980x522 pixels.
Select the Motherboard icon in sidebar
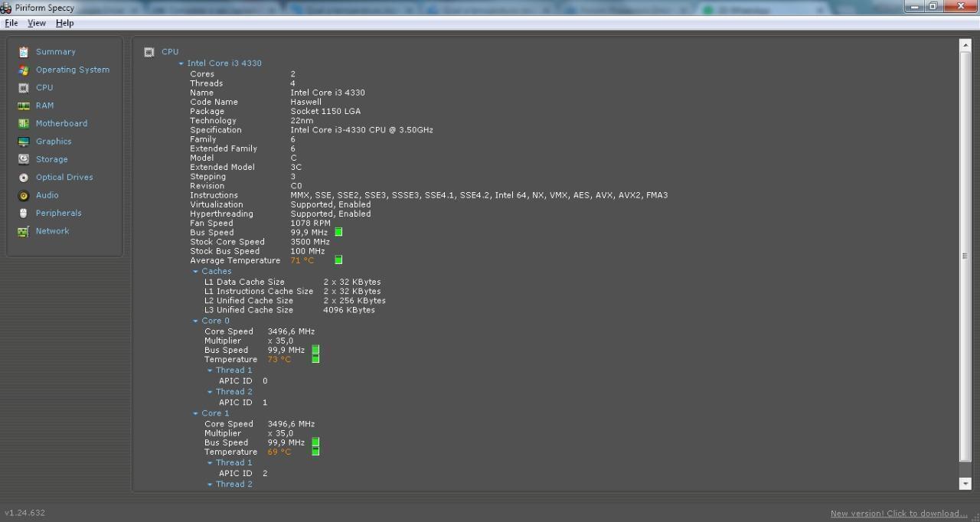point(24,123)
